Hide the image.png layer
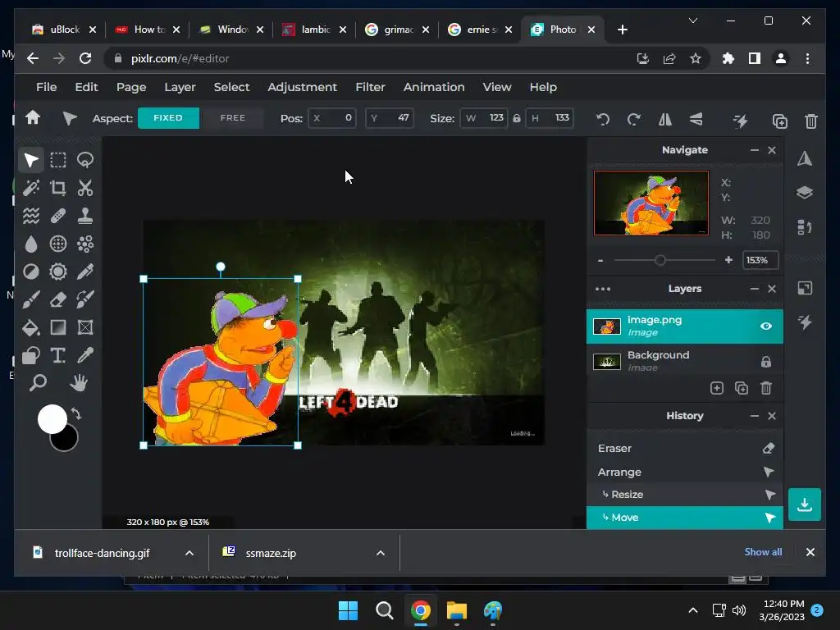The height and width of the screenshot is (630, 840). [x=765, y=326]
